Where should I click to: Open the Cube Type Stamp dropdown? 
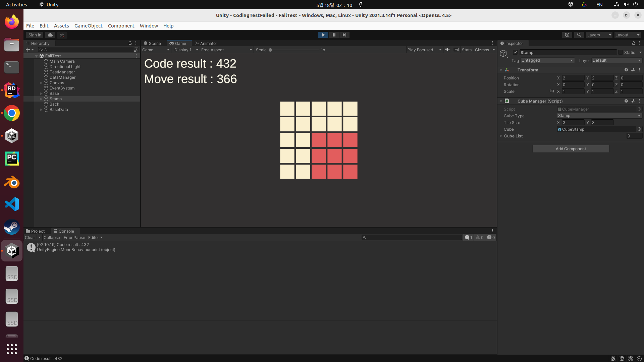pos(599,116)
